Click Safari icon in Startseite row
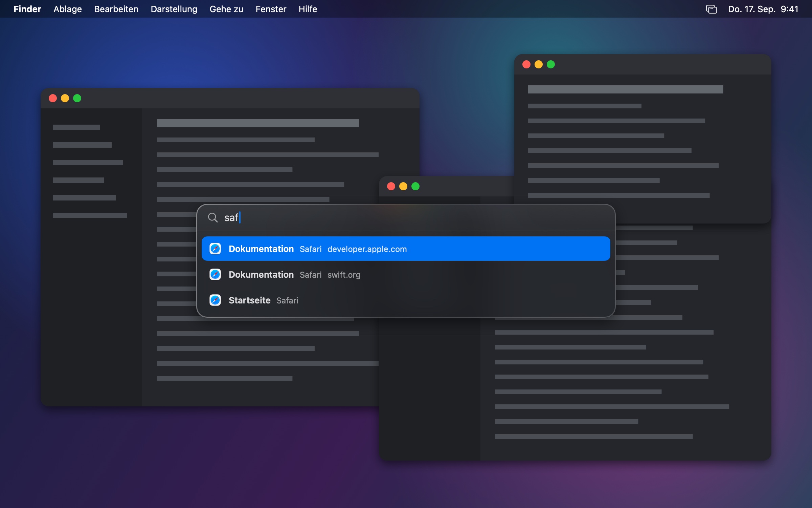 (215, 300)
